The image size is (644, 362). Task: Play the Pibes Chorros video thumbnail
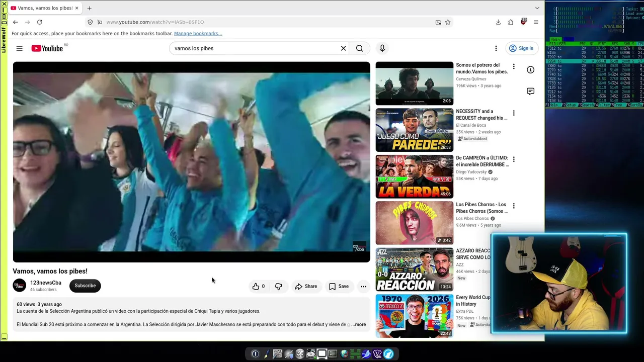point(415,223)
